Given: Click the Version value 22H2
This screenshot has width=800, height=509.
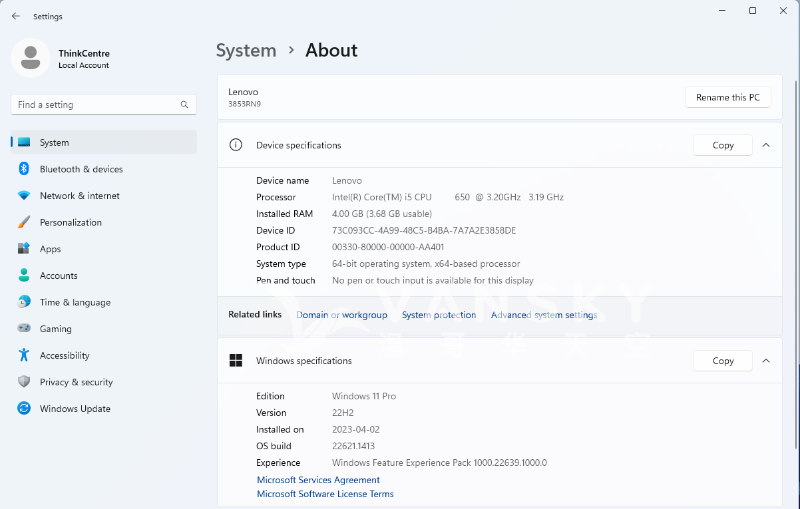Looking at the screenshot, I should pyautogui.click(x=343, y=413).
